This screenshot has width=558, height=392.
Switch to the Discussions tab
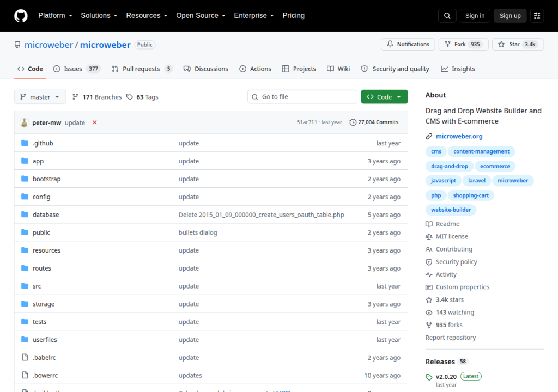click(x=205, y=69)
